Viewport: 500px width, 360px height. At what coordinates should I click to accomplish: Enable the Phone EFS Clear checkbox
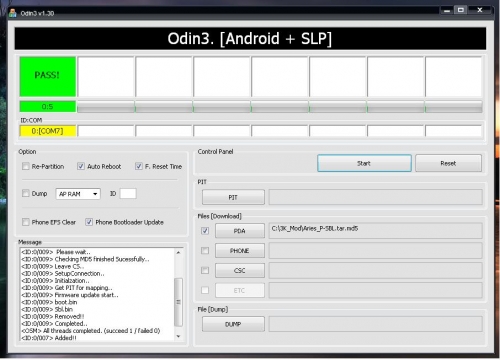26,222
